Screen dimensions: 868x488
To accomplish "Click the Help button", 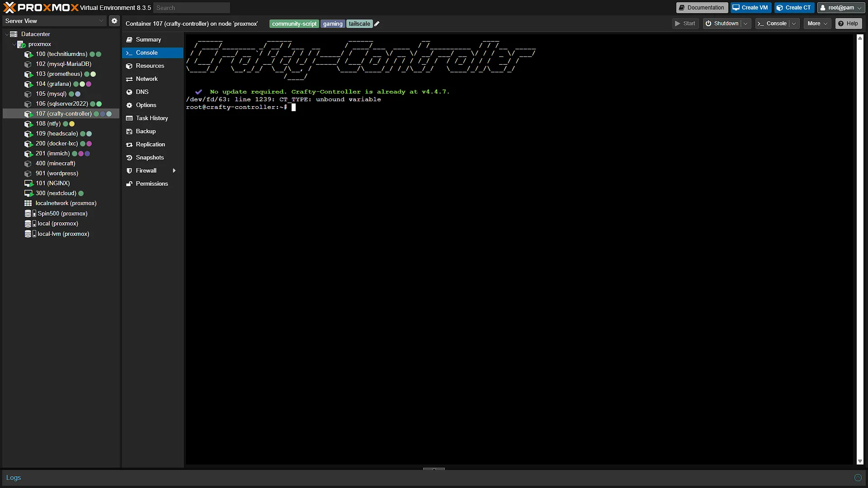I will [x=848, y=23].
